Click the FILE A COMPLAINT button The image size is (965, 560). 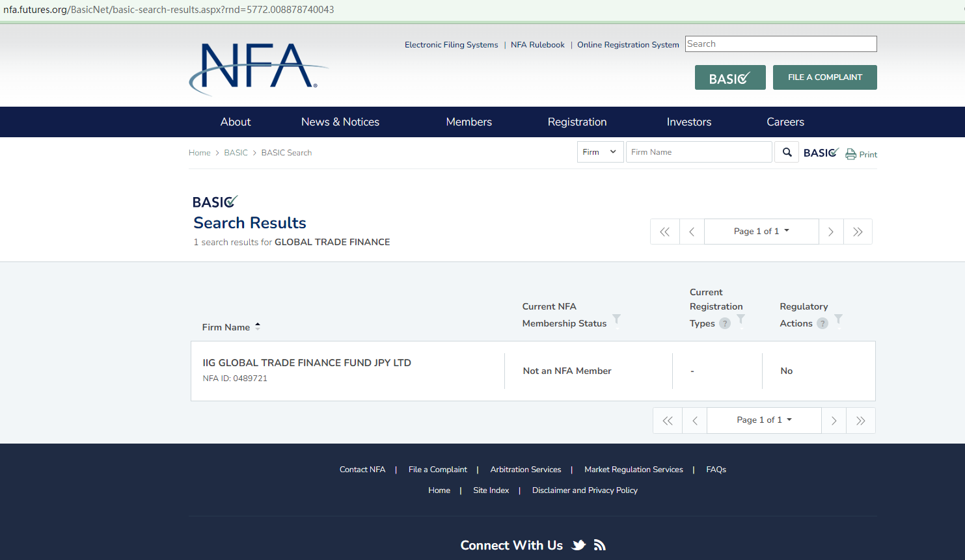coord(824,77)
